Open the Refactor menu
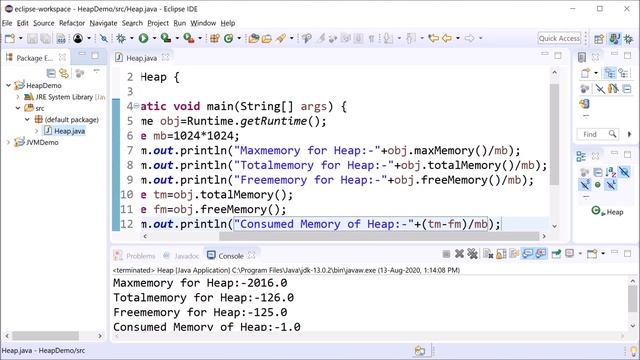Image resolution: width=640 pixels, height=360 pixels. click(x=72, y=23)
